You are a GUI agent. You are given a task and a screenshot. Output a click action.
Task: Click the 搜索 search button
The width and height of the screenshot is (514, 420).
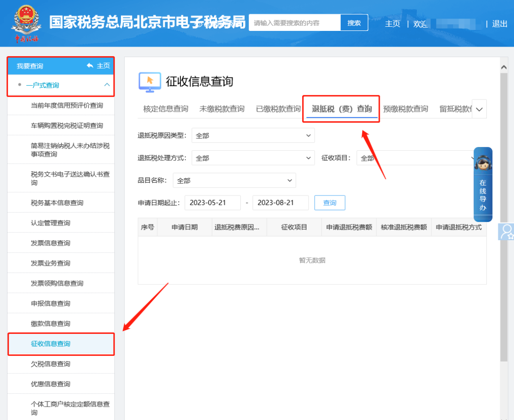coord(354,23)
